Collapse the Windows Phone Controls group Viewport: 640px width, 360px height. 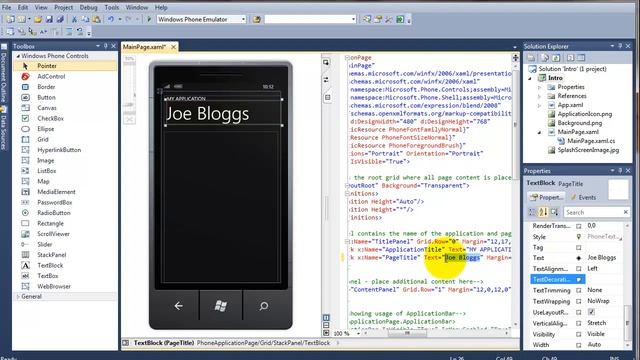18,56
